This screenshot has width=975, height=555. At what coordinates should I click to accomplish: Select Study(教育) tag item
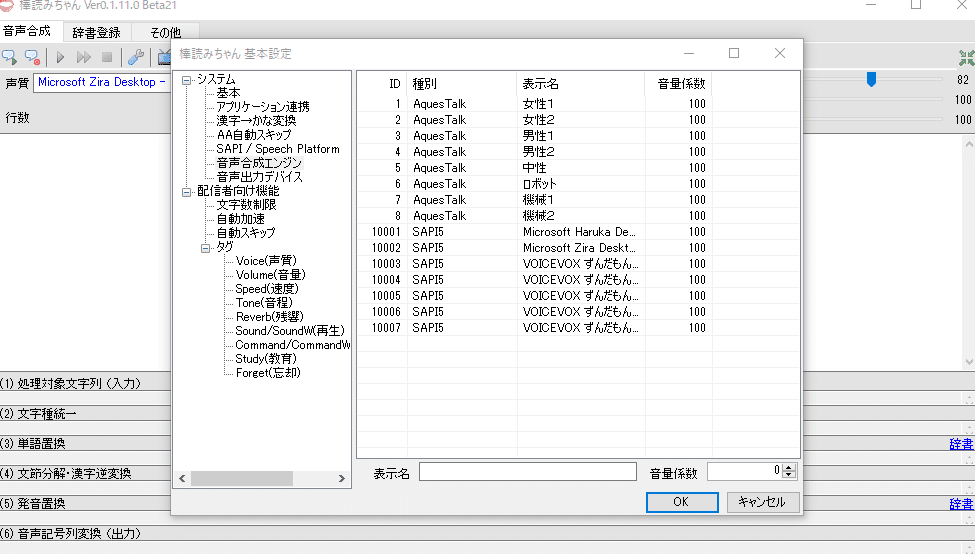[266, 359]
